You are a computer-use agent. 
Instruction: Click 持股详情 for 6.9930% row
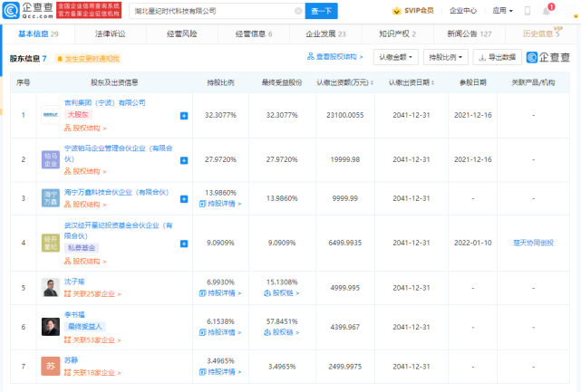[x=220, y=293]
